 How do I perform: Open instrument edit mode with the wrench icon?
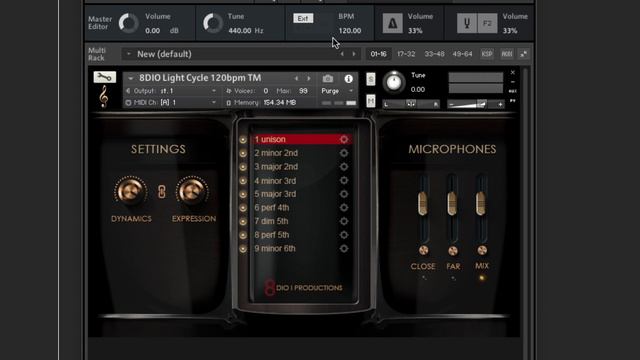(x=104, y=77)
